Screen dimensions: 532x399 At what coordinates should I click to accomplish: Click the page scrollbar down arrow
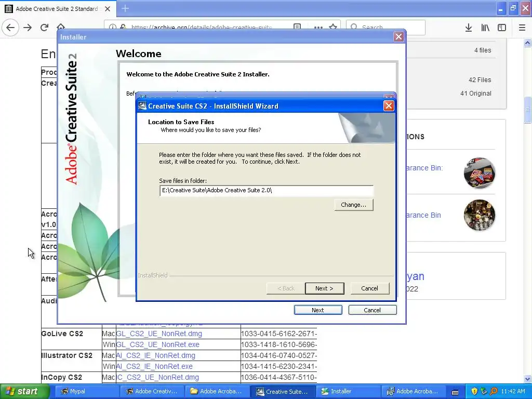527,379
